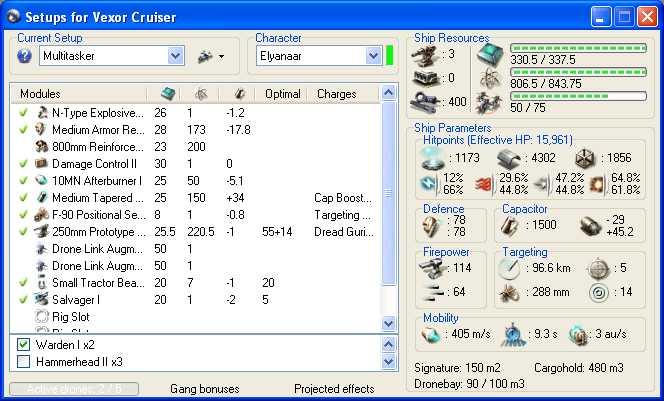Click the Firepower turret DPS icon
Screen dimensions: 664x401
(432, 268)
